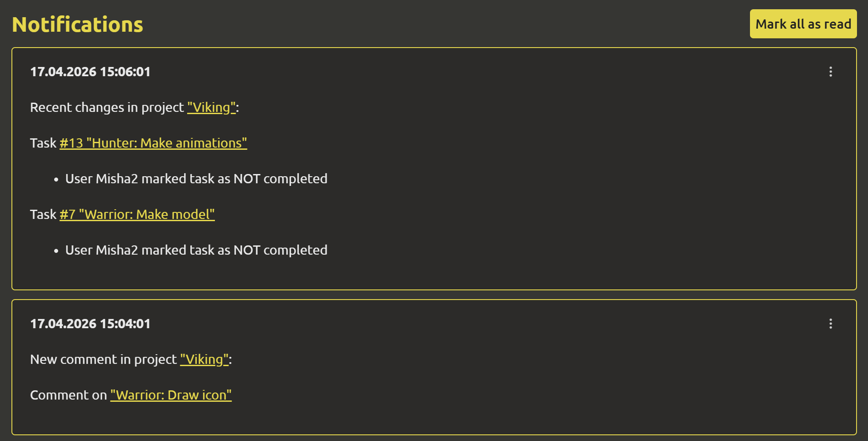Select the 17.04.2026 15:04:01 timestamp
868x441 pixels.
pos(90,324)
